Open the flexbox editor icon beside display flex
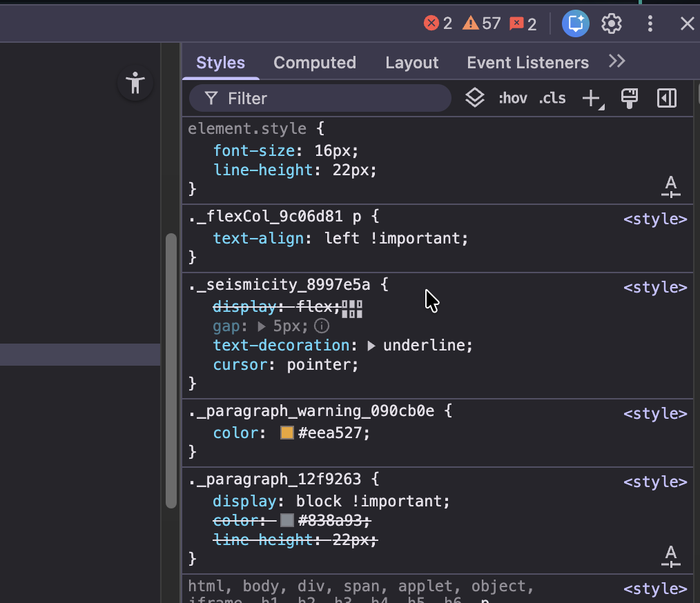Viewport: 700px width, 603px height. tap(352, 308)
